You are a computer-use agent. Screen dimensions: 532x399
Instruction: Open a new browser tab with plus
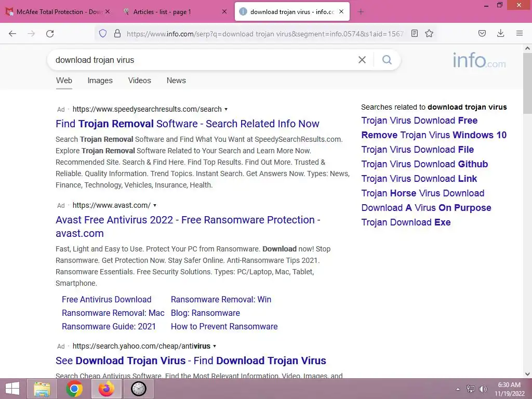(361, 12)
